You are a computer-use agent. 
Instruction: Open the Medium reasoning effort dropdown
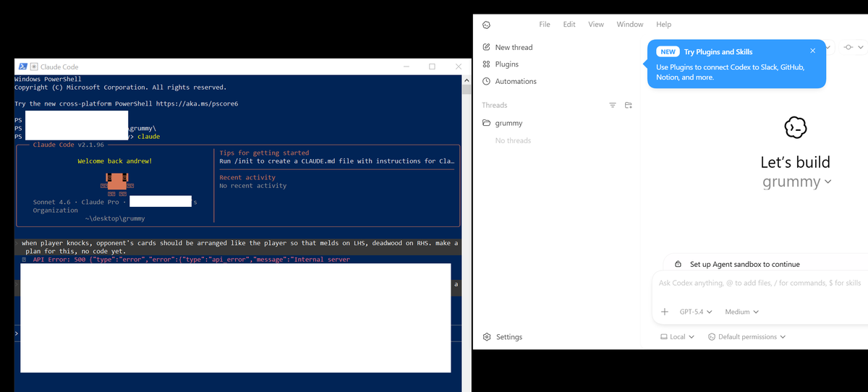coord(742,312)
